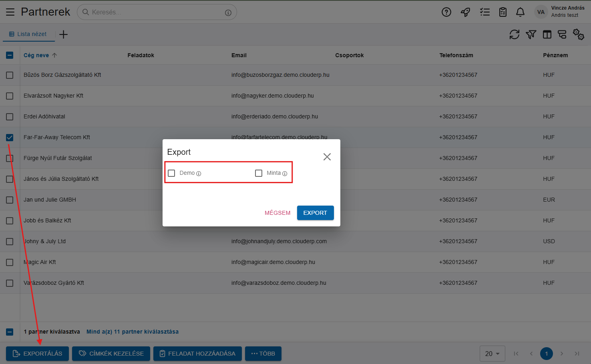Open the page size dropdown showing 20
The width and height of the screenshot is (591, 364).
492,354
